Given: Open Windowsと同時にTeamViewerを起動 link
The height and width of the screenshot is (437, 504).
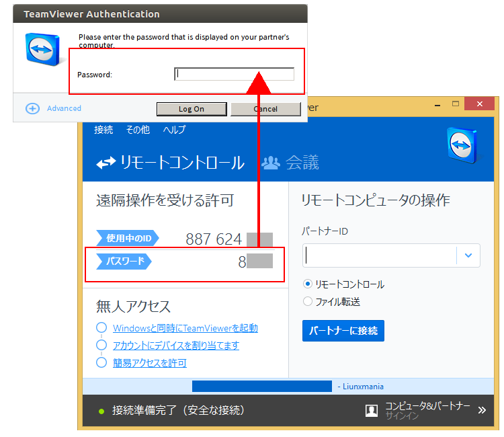Looking at the screenshot, I should tap(185, 328).
